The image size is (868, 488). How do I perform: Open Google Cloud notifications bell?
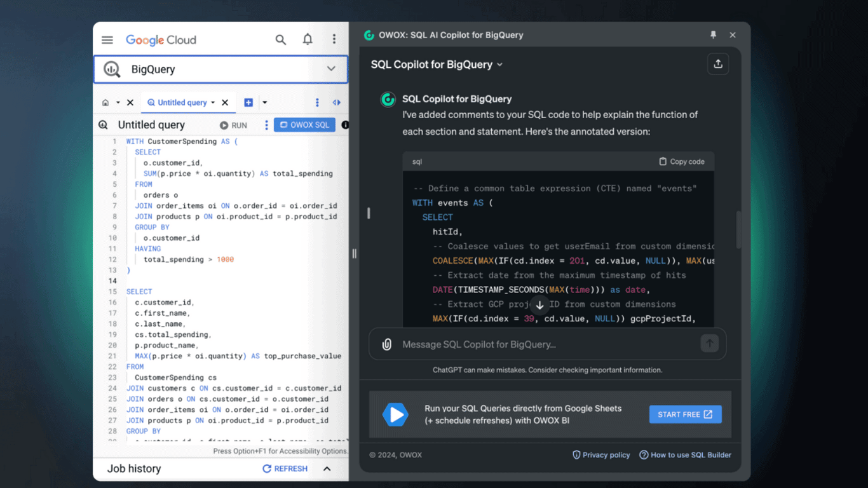point(308,39)
